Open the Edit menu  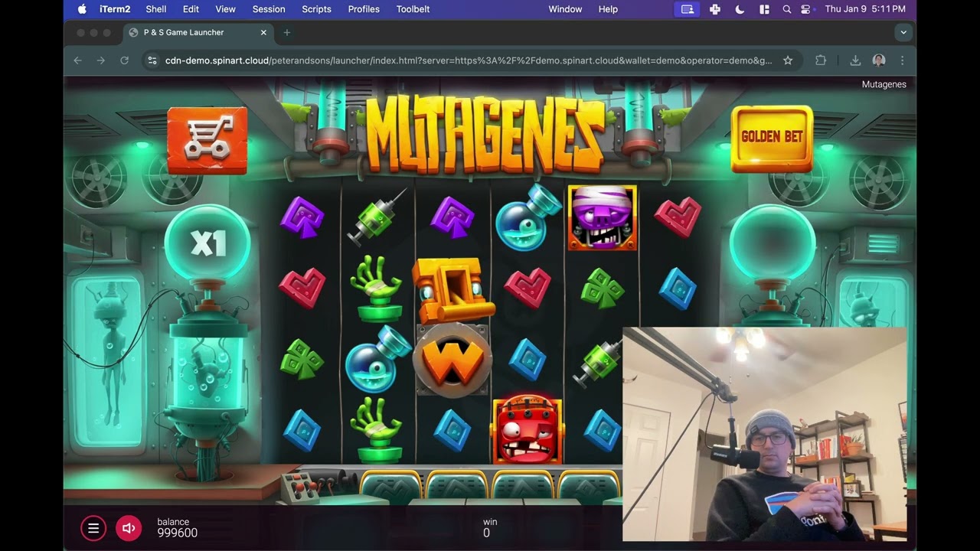(191, 9)
